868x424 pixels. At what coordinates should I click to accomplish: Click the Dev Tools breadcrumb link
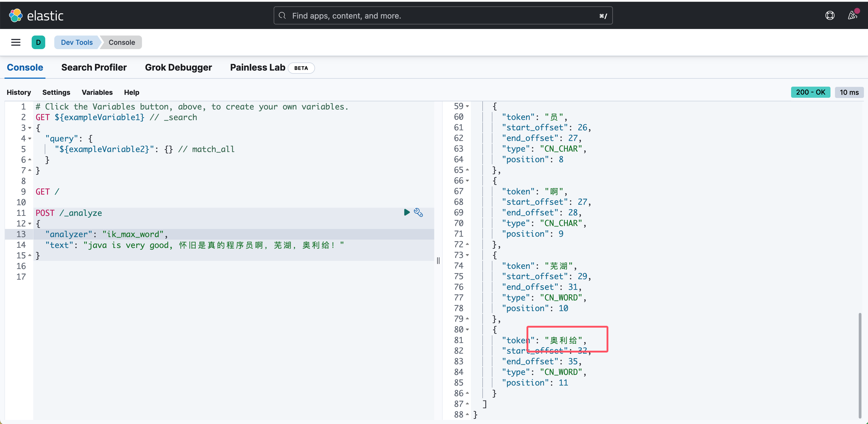[77, 43]
